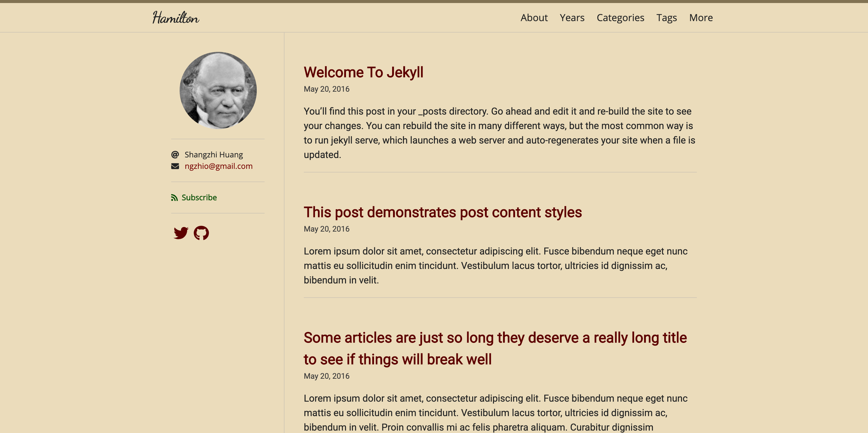Screen dimensions: 868x433
Task: Click the RSS feed icon
Action: pyautogui.click(x=174, y=198)
